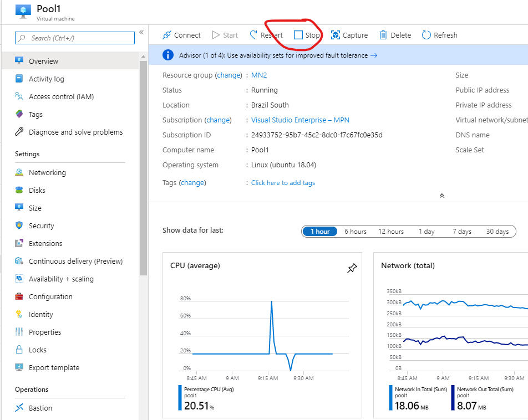Collapse the essentials details section

click(441, 196)
